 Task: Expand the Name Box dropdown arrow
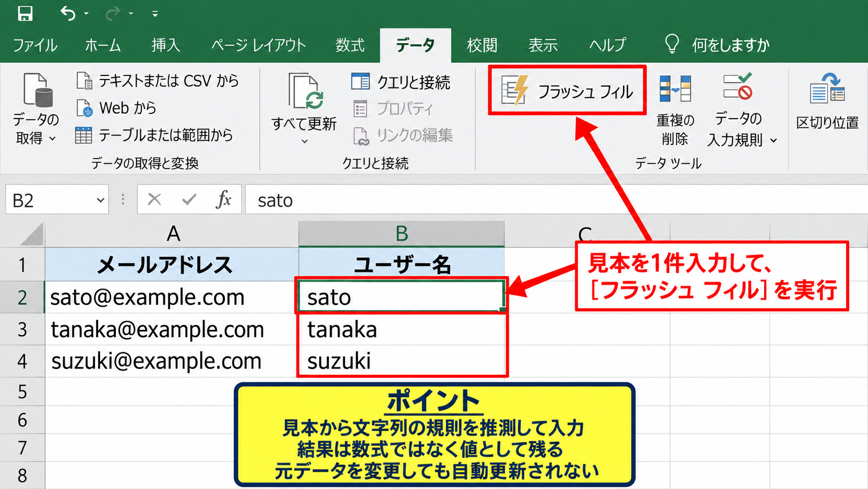coord(100,200)
